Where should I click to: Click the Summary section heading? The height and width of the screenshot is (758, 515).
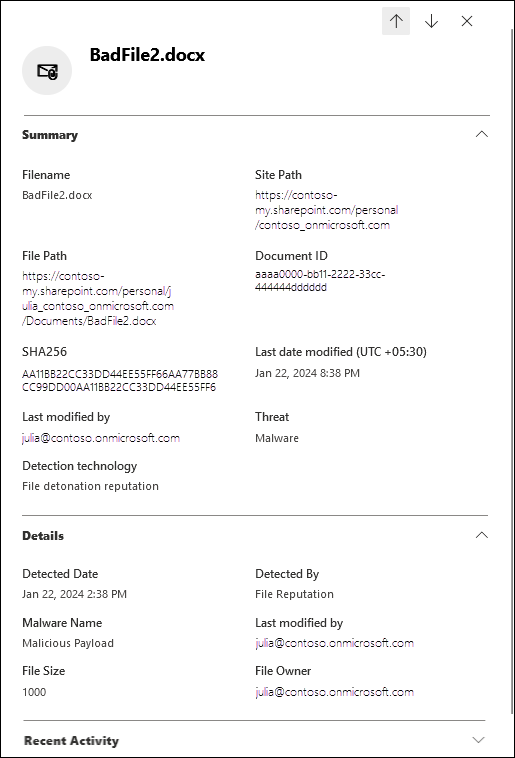pos(50,135)
